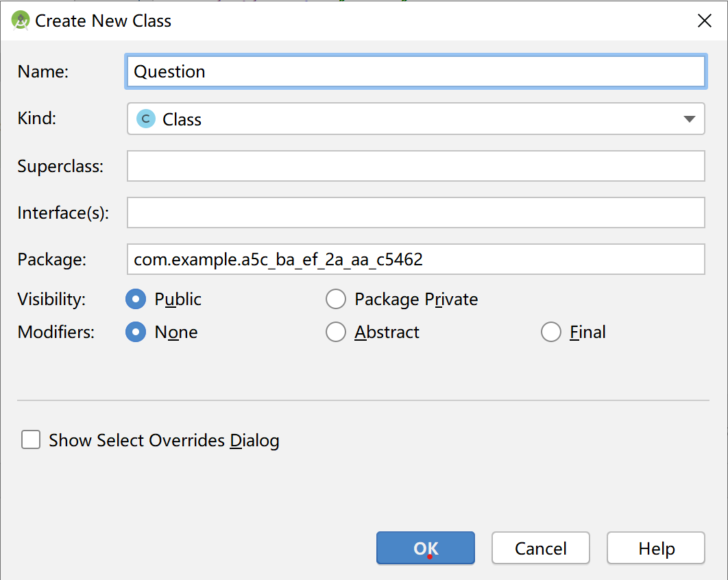Click the Show Select Overrides Dialog label
This screenshot has width=728, height=580.
pyautogui.click(x=164, y=440)
